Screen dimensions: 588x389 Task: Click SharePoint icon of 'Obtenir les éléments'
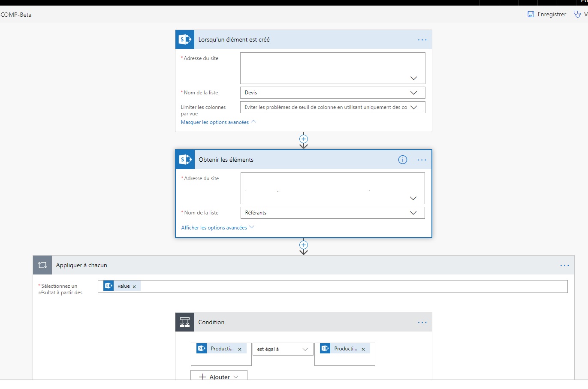[x=185, y=160]
